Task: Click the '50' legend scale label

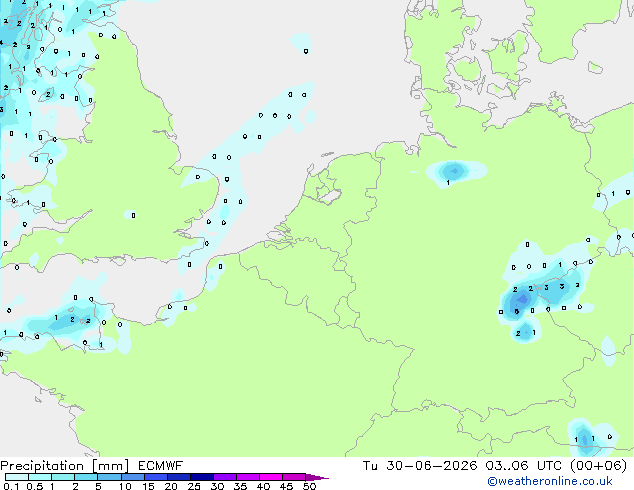Action: pos(309,486)
